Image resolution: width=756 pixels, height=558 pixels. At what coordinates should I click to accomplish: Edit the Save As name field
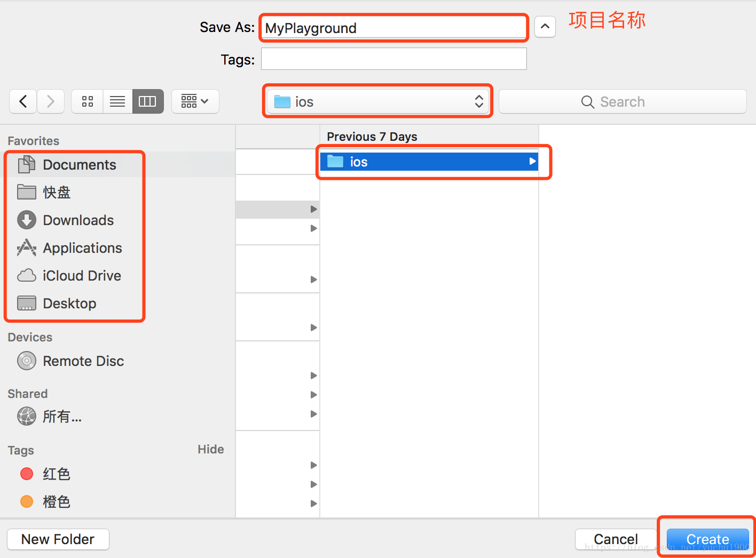394,28
